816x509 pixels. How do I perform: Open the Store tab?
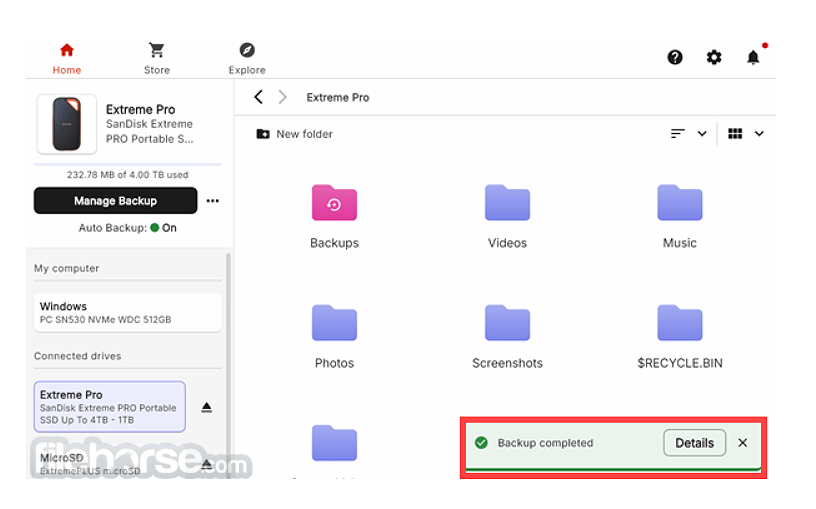(x=157, y=59)
